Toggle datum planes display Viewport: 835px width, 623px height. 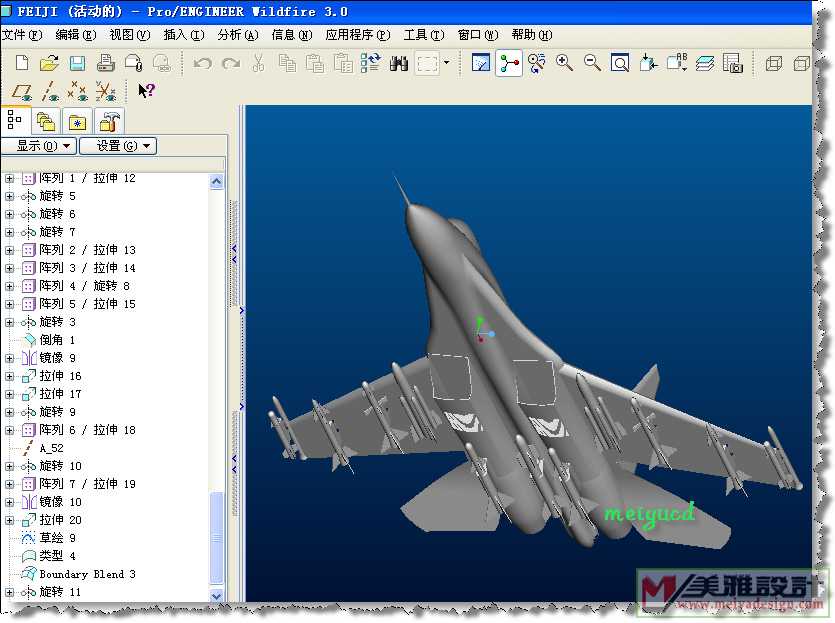point(22,92)
